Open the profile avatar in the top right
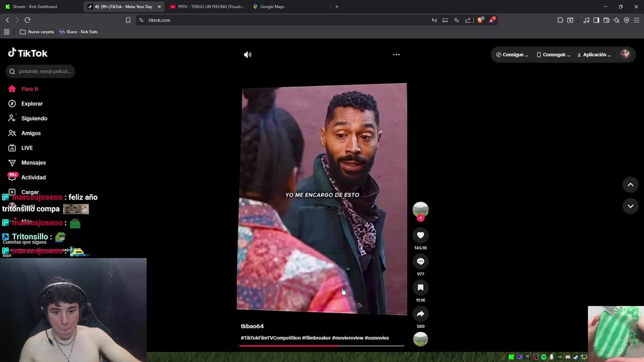644x362 pixels. (625, 54)
